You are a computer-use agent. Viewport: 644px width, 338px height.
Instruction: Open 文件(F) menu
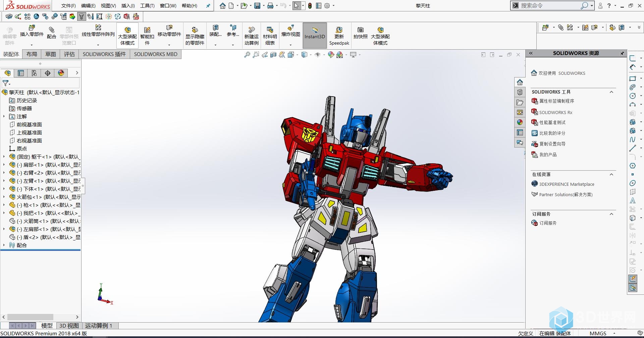click(x=69, y=6)
